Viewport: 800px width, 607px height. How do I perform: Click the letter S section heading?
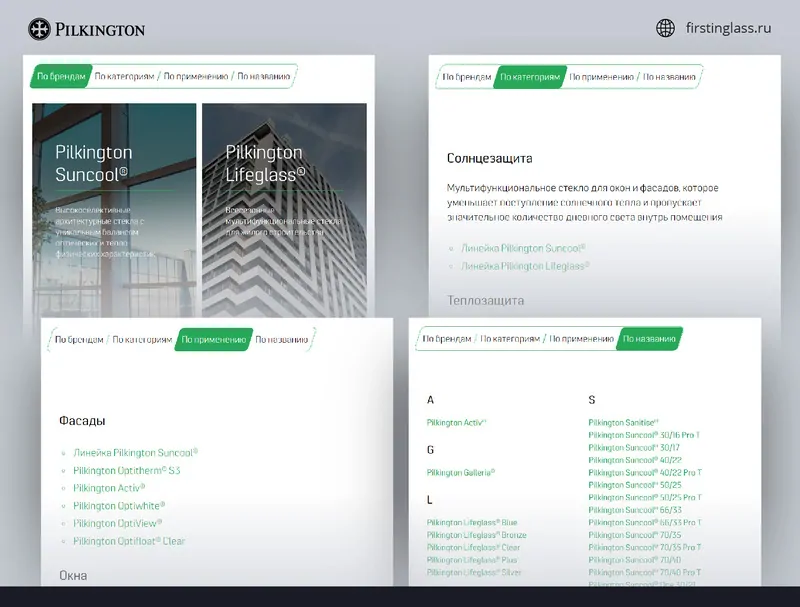coord(592,400)
